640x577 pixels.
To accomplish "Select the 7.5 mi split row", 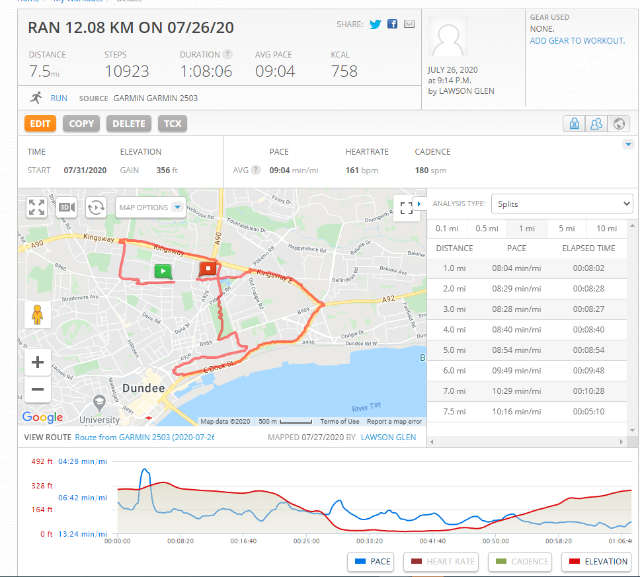I will click(527, 412).
